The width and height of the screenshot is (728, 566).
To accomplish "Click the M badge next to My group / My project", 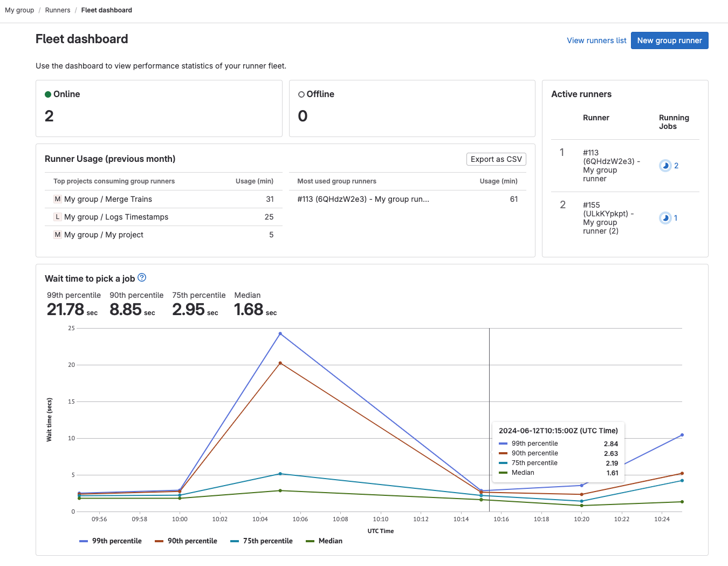I will pos(57,234).
